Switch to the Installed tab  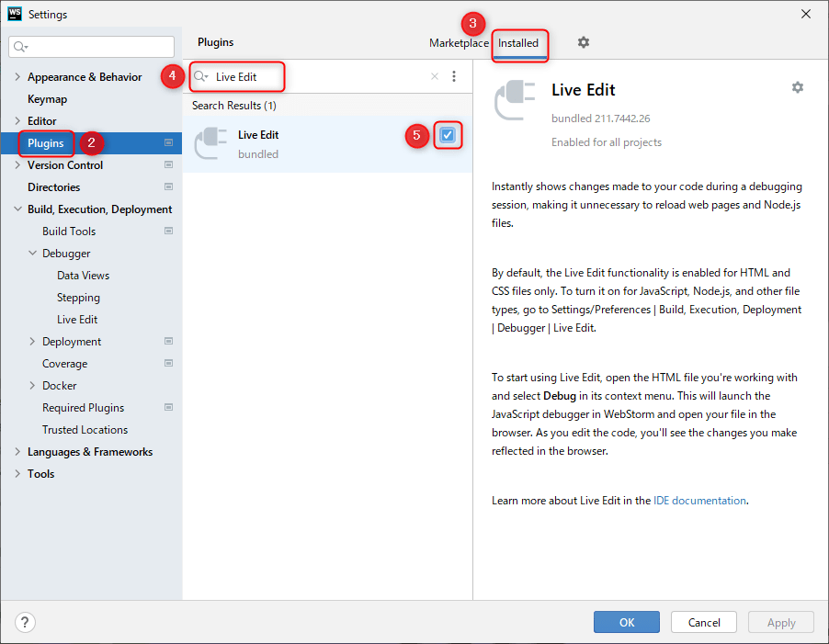coord(518,43)
